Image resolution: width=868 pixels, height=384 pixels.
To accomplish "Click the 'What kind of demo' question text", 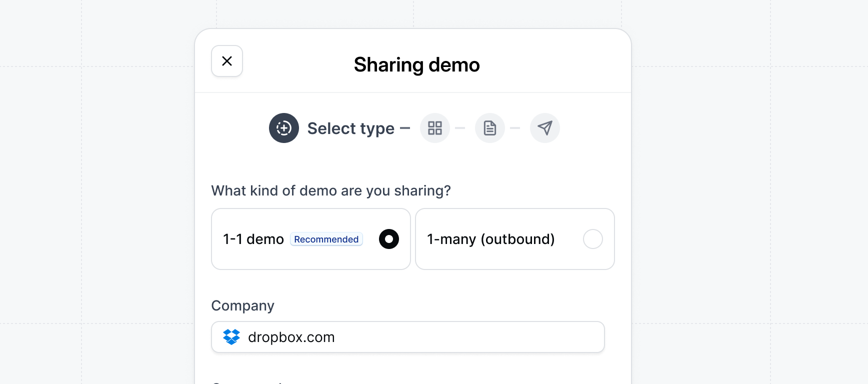I will click(x=331, y=190).
